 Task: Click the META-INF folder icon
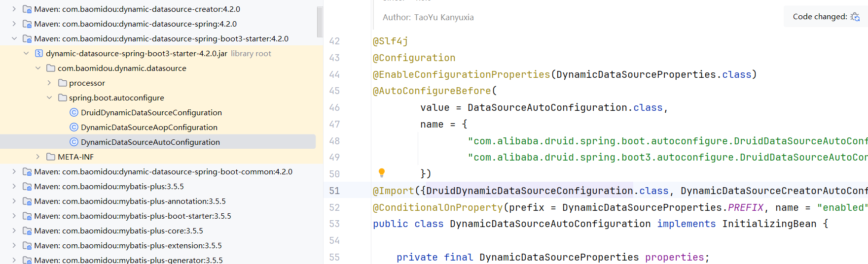(x=51, y=157)
